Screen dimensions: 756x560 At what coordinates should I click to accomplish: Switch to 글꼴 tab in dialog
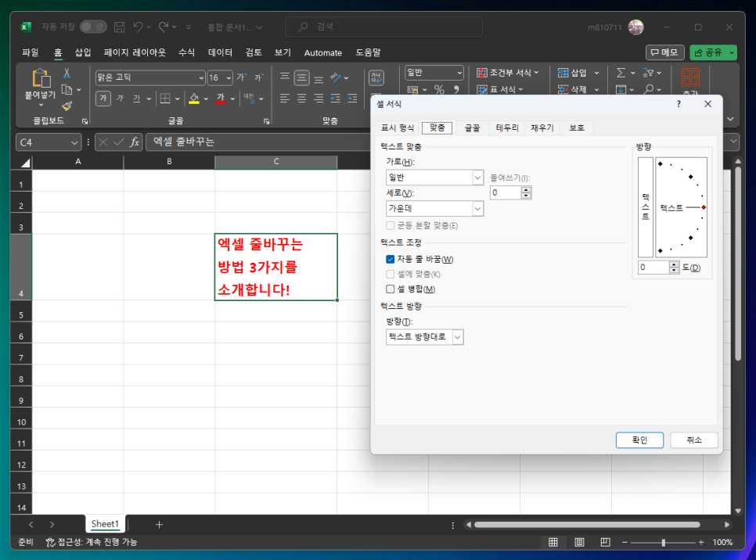[x=473, y=127]
